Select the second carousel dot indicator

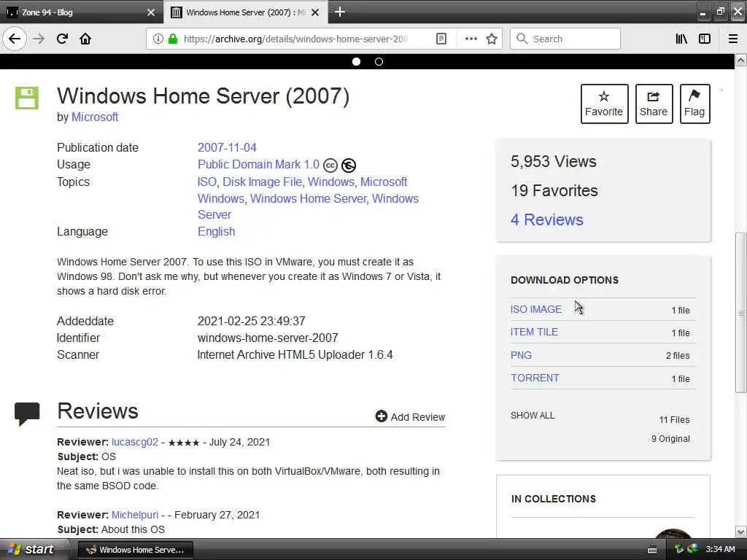pyautogui.click(x=379, y=61)
